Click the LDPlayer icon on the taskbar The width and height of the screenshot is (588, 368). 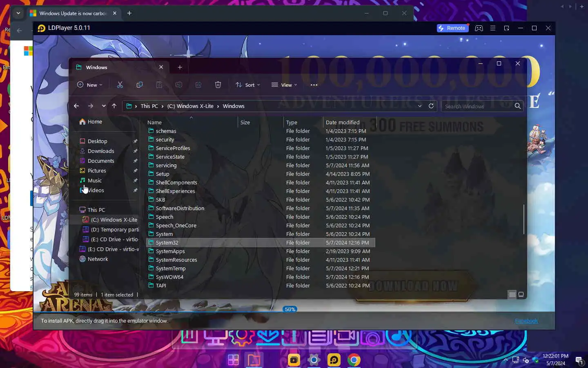pos(334,360)
